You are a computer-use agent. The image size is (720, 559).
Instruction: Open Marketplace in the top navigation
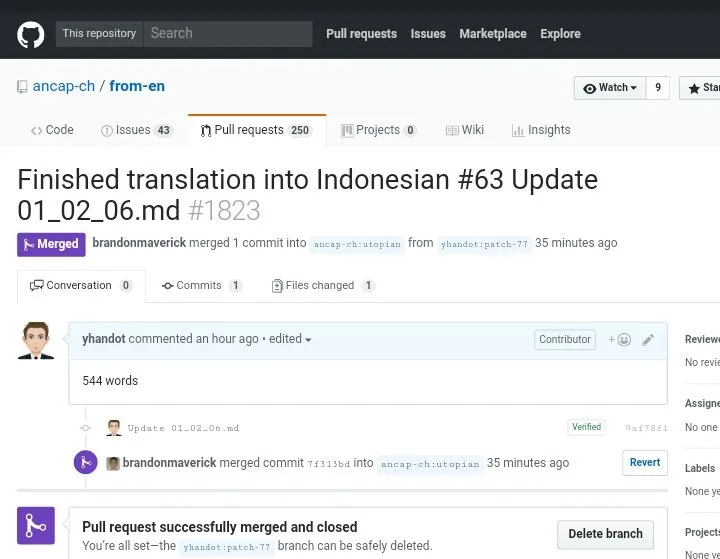point(493,34)
